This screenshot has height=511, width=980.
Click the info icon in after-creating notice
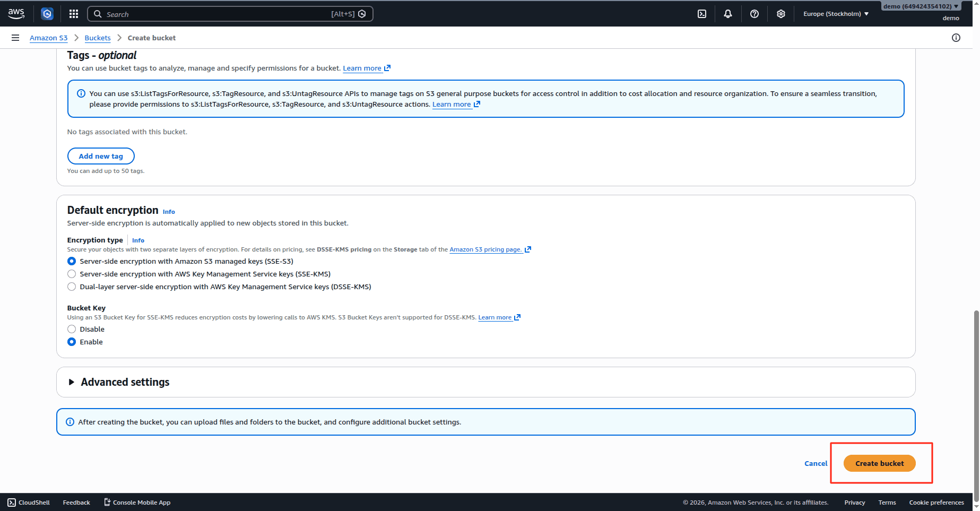pos(70,422)
